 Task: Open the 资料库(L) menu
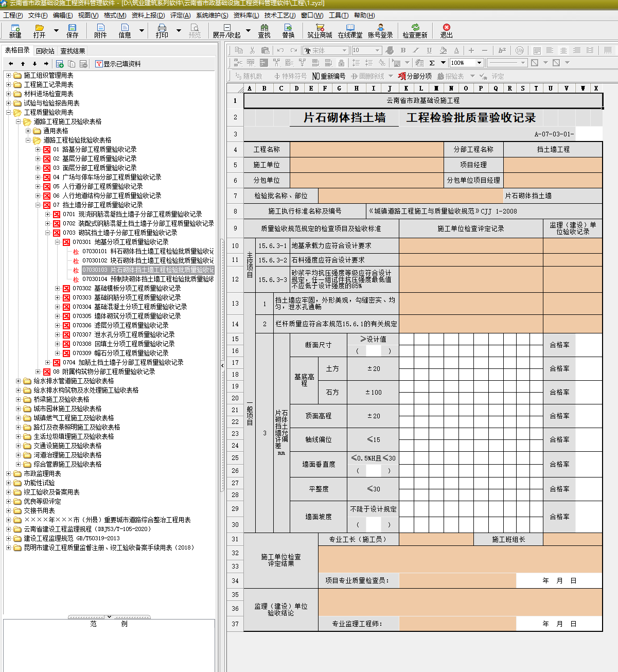[x=246, y=15]
